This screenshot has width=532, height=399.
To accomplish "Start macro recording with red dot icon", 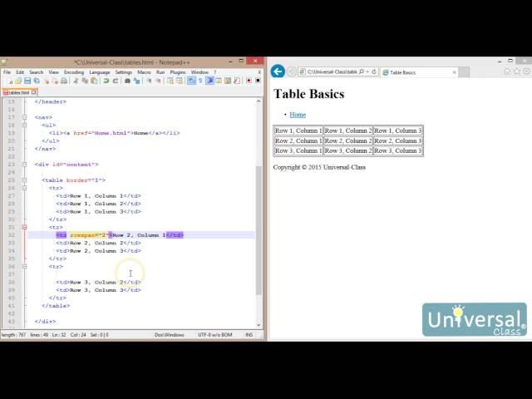I will tap(249, 81).
